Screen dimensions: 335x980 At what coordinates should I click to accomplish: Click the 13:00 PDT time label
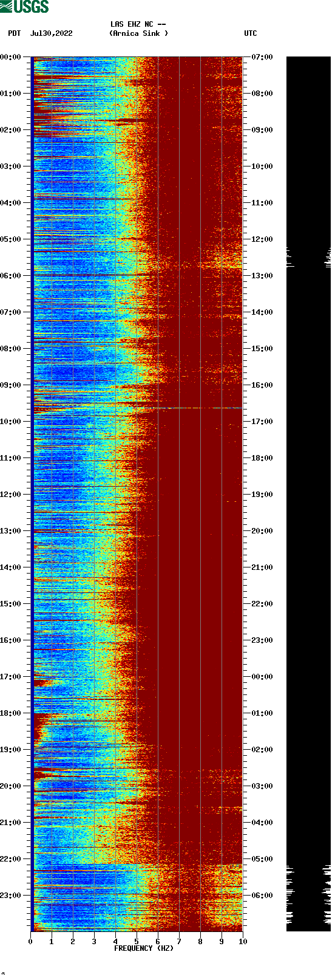pyautogui.click(x=10, y=531)
